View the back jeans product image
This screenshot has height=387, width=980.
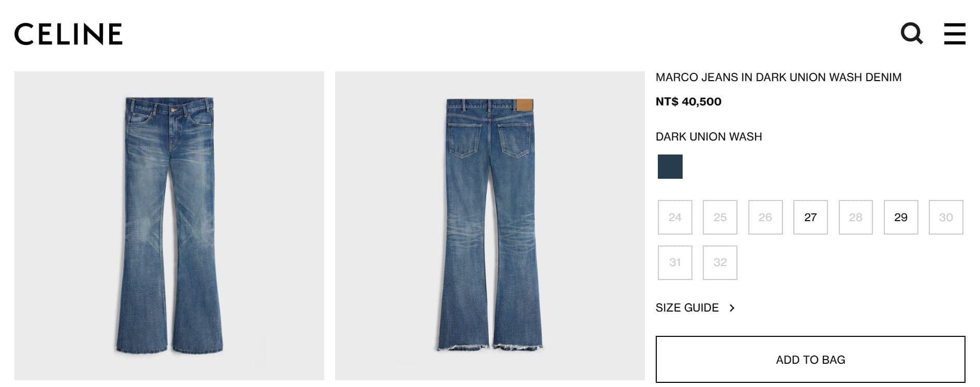[490, 226]
